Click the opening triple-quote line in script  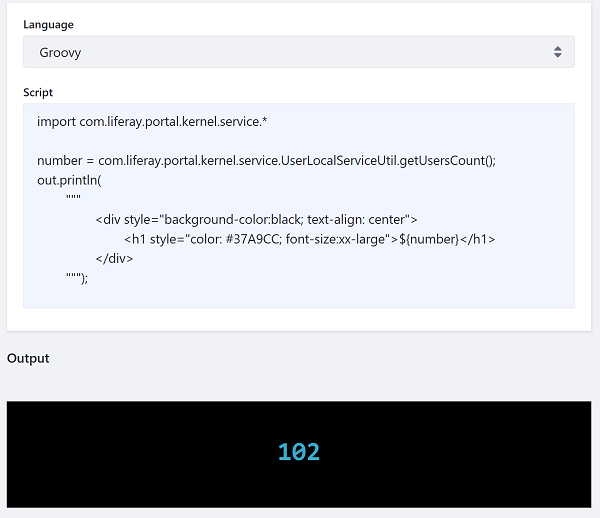[x=73, y=198]
